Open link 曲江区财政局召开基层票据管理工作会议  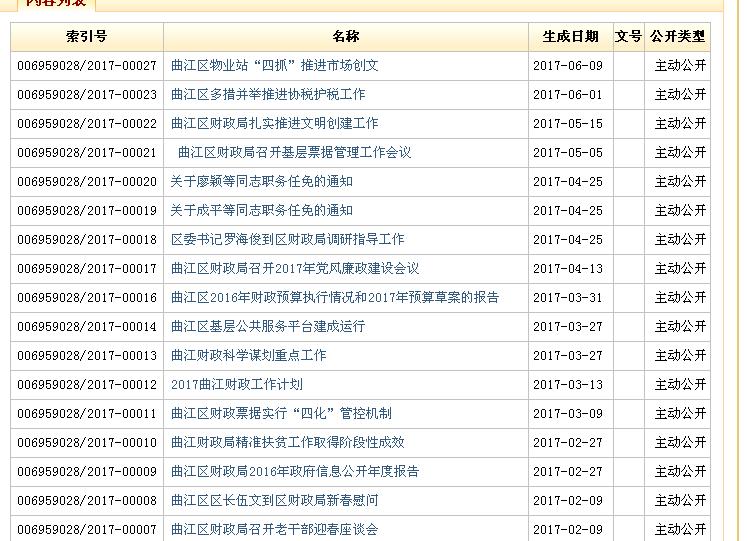click(x=294, y=153)
